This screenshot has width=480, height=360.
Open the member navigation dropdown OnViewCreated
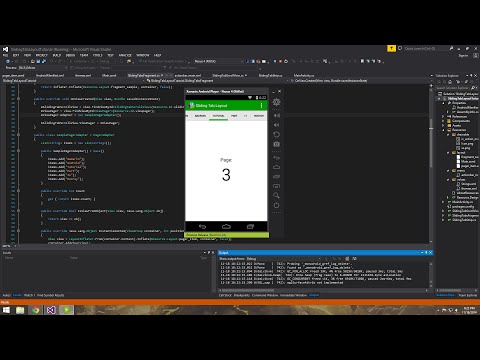coord(362,81)
